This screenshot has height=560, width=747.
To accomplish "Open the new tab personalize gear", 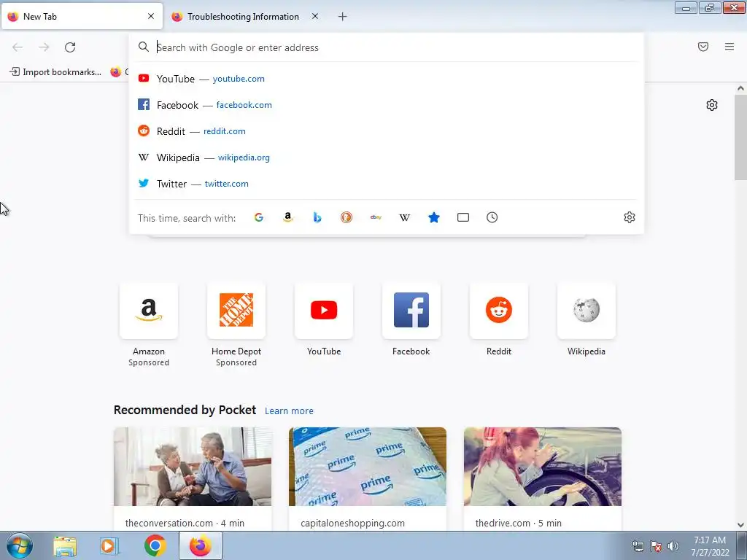I will click(x=712, y=105).
